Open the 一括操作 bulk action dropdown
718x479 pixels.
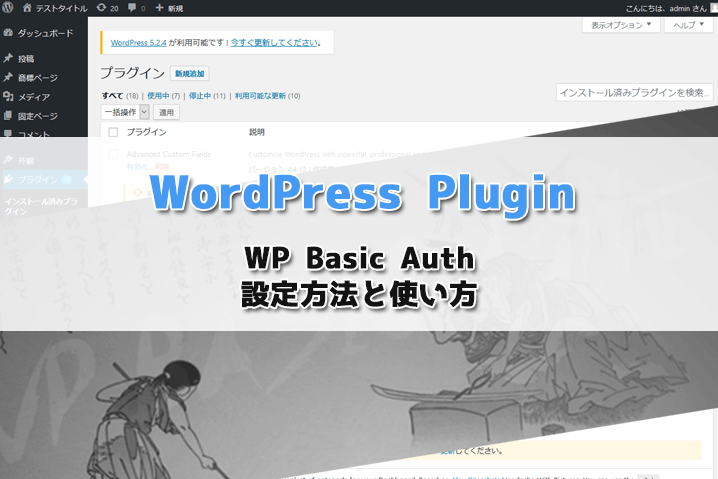pos(125,112)
